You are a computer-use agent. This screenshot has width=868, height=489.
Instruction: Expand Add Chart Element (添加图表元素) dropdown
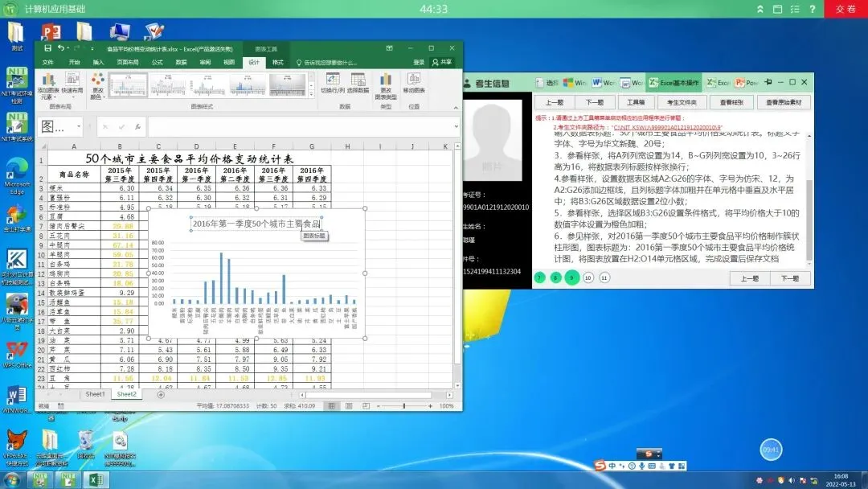click(47, 86)
